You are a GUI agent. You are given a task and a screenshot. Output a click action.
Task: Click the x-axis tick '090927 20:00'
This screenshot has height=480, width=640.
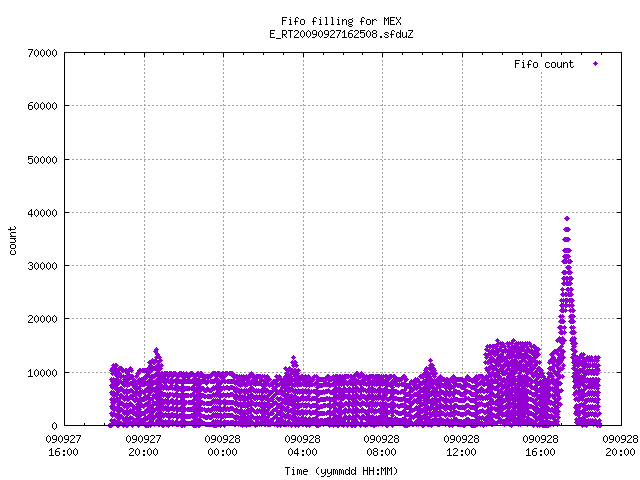pos(143,446)
